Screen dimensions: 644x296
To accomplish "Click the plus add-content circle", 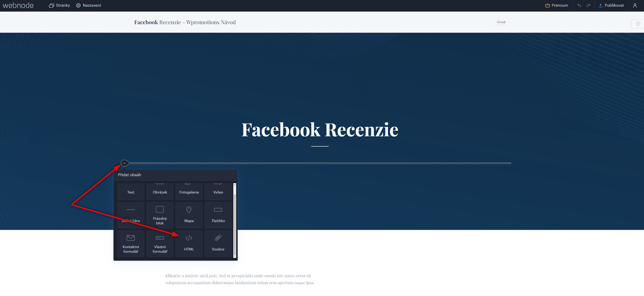I will (x=125, y=163).
